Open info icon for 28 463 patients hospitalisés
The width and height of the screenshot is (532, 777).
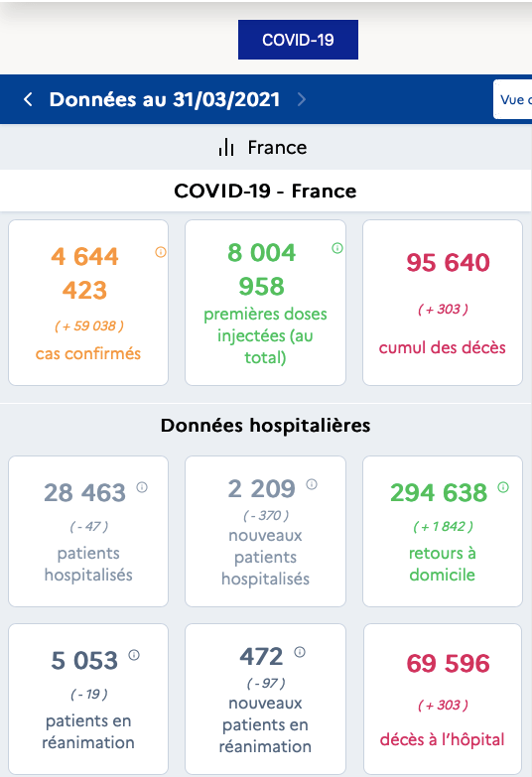click(x=142, y=487)
